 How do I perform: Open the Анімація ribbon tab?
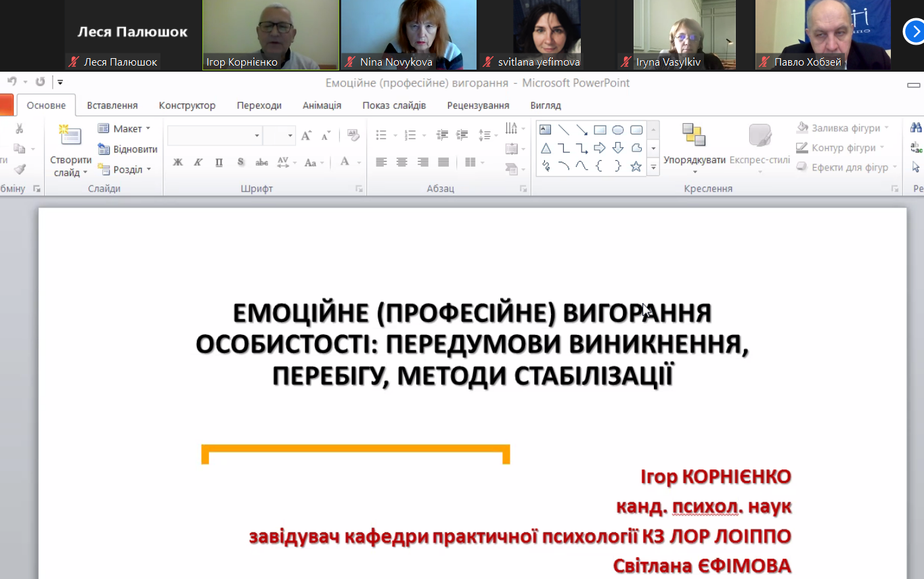click(322, 106)
